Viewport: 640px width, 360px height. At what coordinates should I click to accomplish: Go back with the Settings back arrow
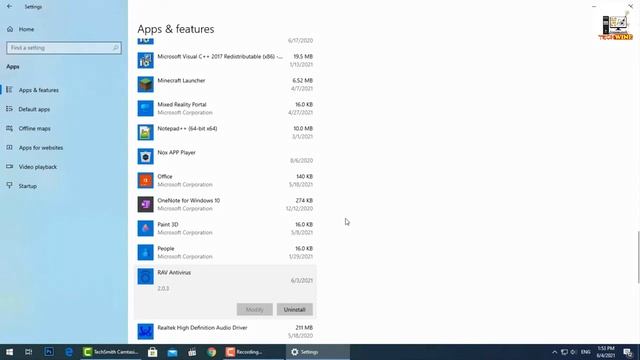pyautogui.click(x=9, y=7)
